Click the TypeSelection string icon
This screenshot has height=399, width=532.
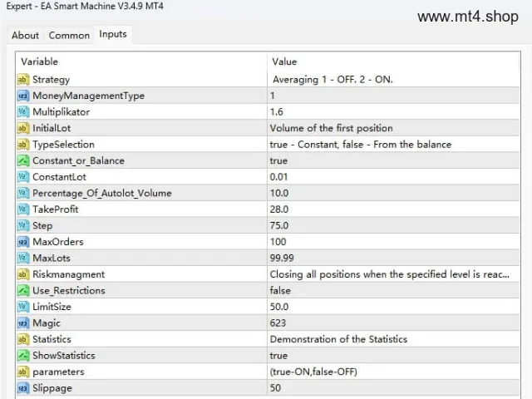22,145
